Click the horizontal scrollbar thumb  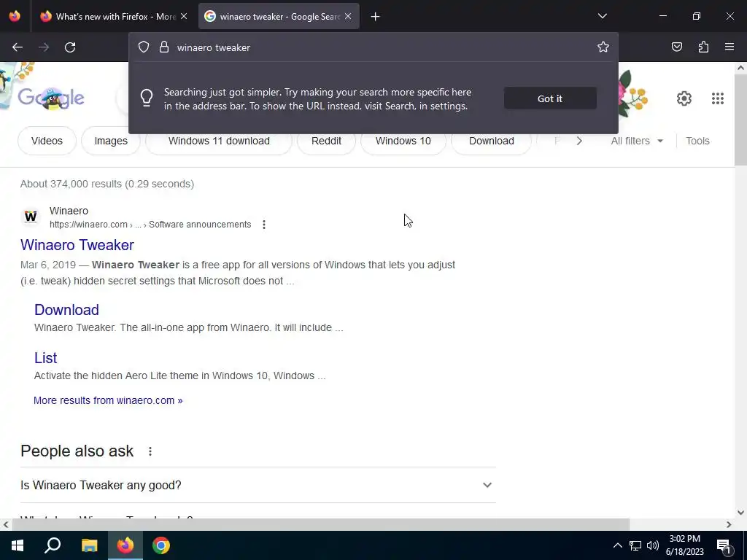pyautogui.click(x=321, y=524)
